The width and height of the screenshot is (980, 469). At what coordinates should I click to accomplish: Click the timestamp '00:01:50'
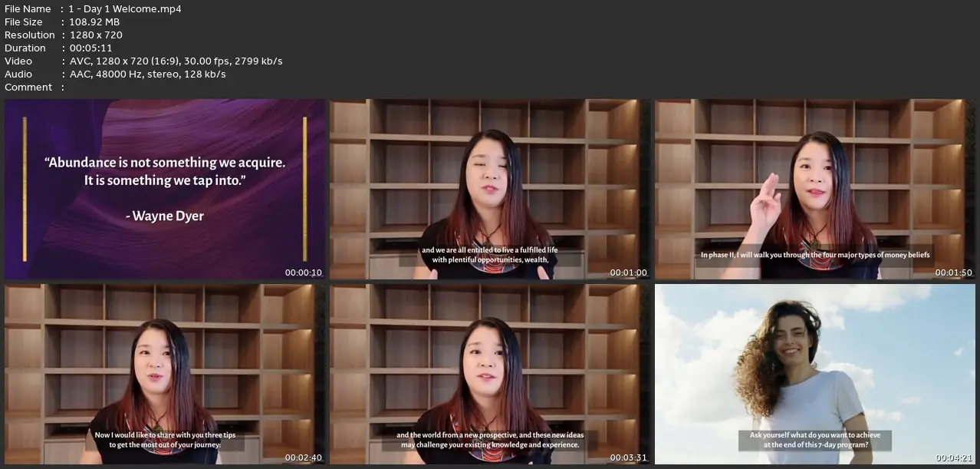pyautogui.click(x=954, y=273)
